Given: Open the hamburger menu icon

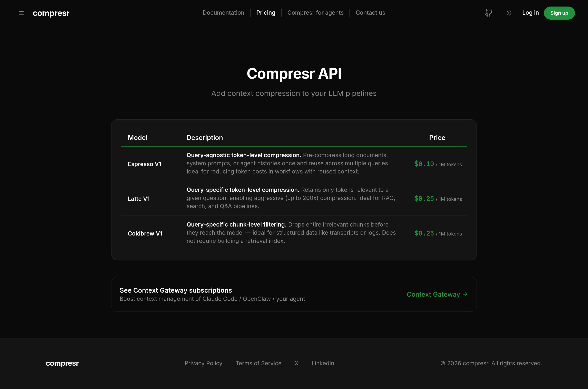Looking at the screenshot, I should click(21, 13).
